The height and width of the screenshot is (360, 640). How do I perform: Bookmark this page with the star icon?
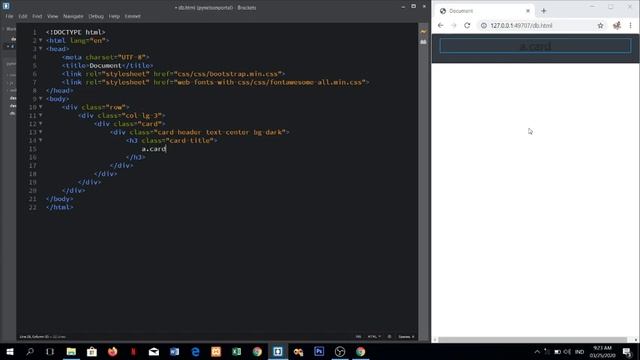[x=600, y=25]
